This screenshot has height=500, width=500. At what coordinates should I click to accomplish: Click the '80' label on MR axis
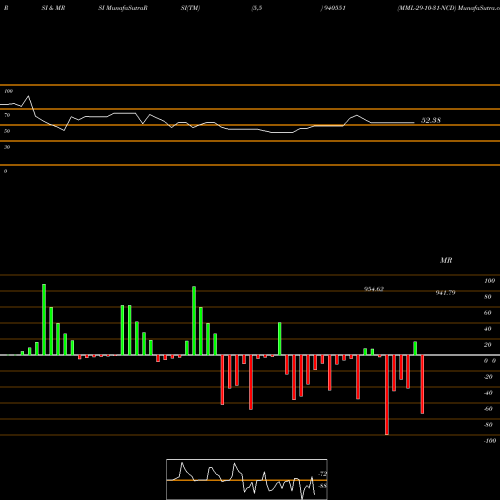pyautogui.click(x=488, y=297)
